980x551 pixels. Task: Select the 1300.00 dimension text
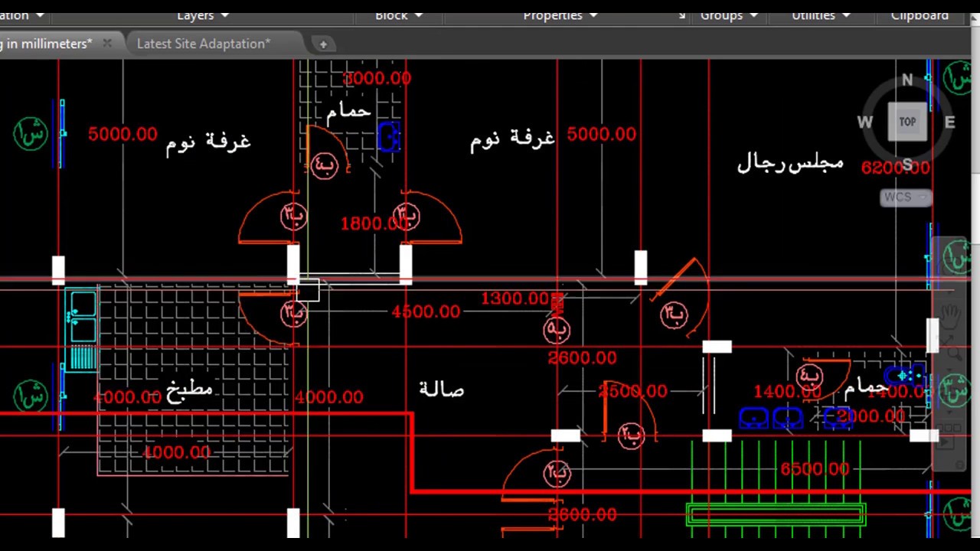(516, 298)
